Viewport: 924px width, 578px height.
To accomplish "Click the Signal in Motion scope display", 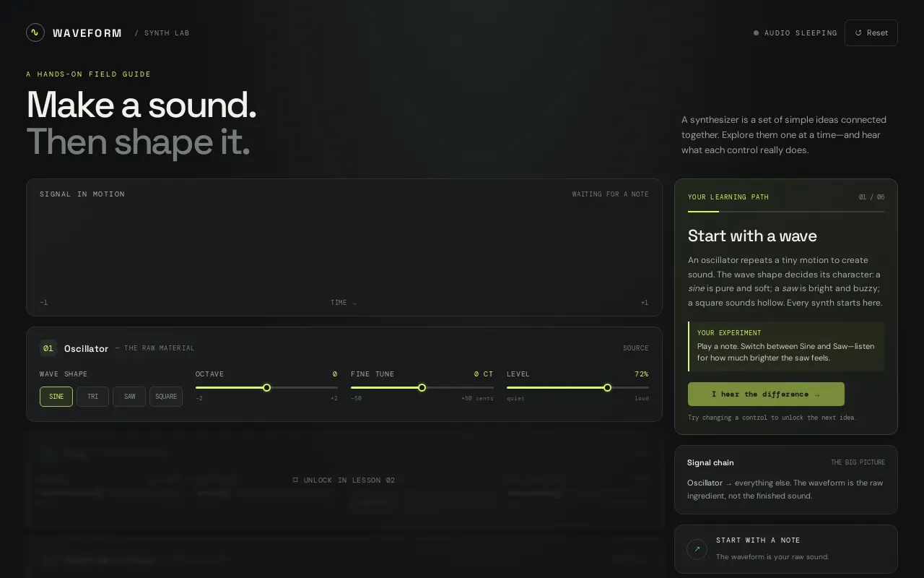I will coord(344,247).
